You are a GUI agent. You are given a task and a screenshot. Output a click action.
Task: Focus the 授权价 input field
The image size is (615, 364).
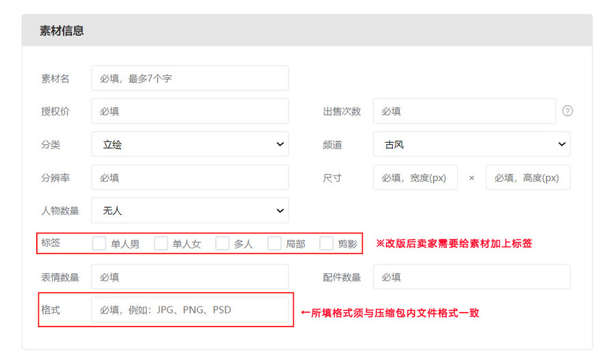(189, 111)
